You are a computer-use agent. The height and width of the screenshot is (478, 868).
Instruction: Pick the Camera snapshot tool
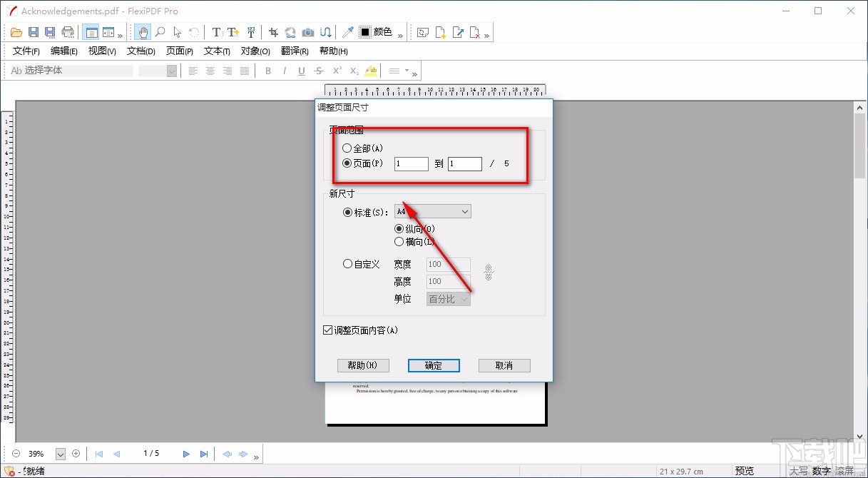click(x=307, y=31)
